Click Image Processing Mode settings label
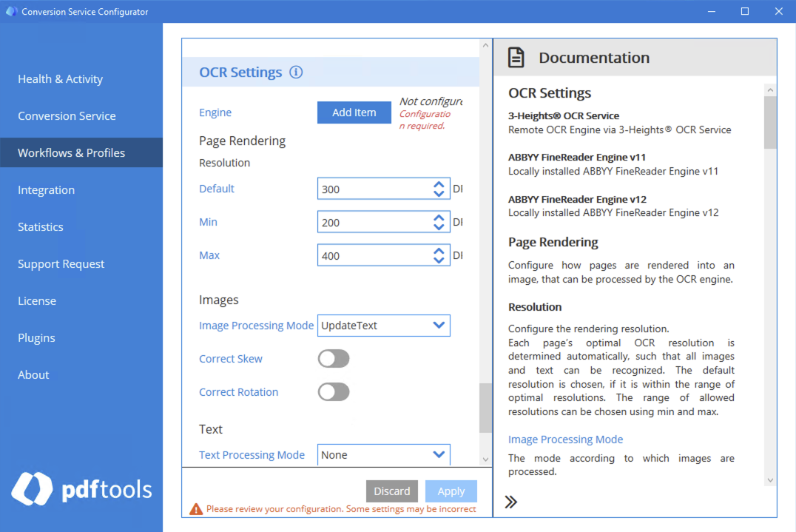The width and height of the screenshot is (796, 532). pos(257,326)
